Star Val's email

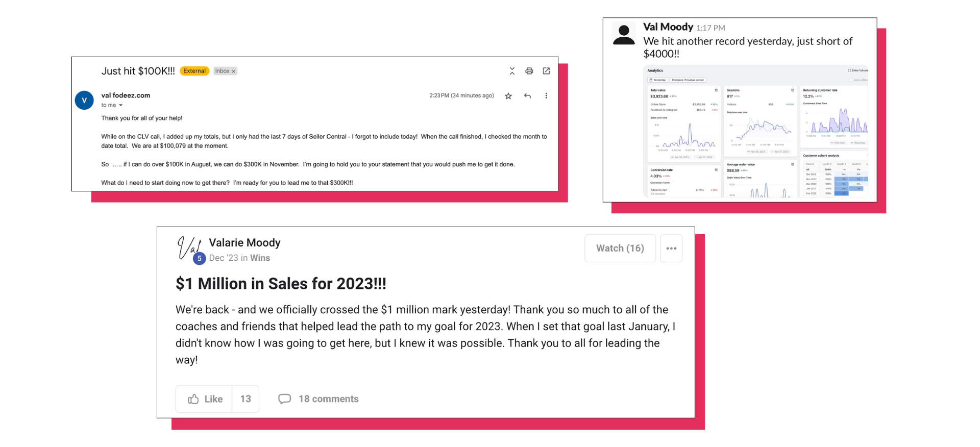click(x=508, y=96)
